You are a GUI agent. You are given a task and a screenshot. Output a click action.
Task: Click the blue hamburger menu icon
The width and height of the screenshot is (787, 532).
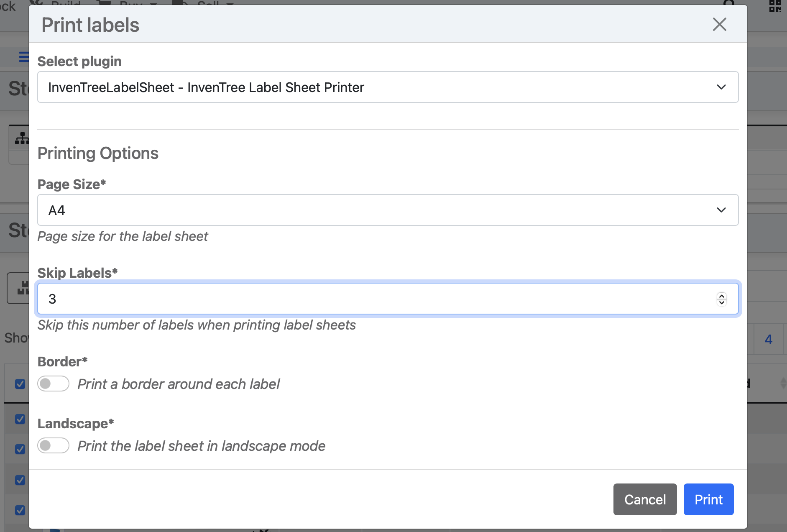[23, 57]
